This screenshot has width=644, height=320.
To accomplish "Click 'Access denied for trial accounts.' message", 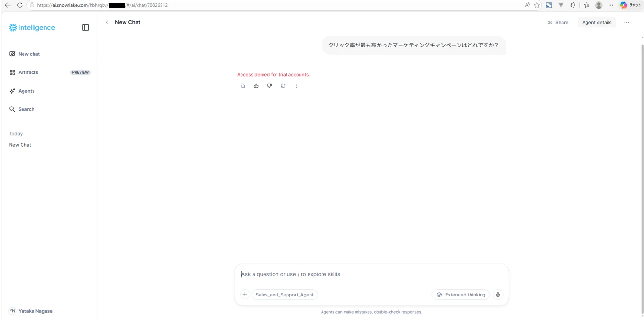I will [x=274, y=75].
